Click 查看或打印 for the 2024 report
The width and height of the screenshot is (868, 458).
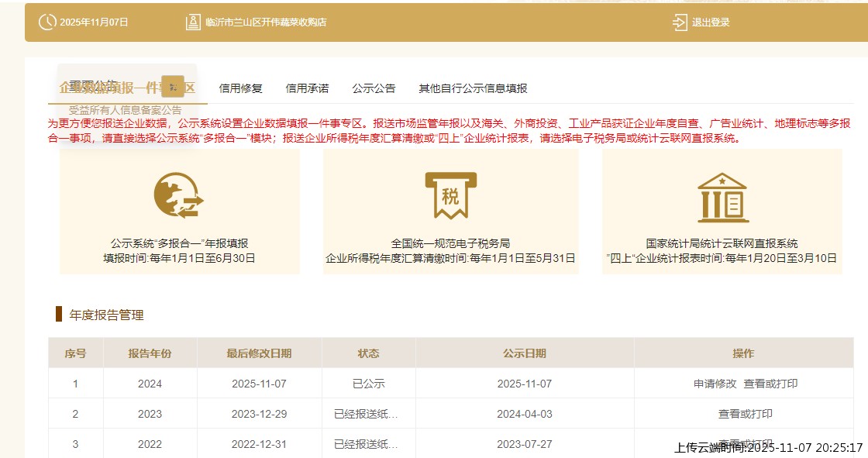point(770,384)
